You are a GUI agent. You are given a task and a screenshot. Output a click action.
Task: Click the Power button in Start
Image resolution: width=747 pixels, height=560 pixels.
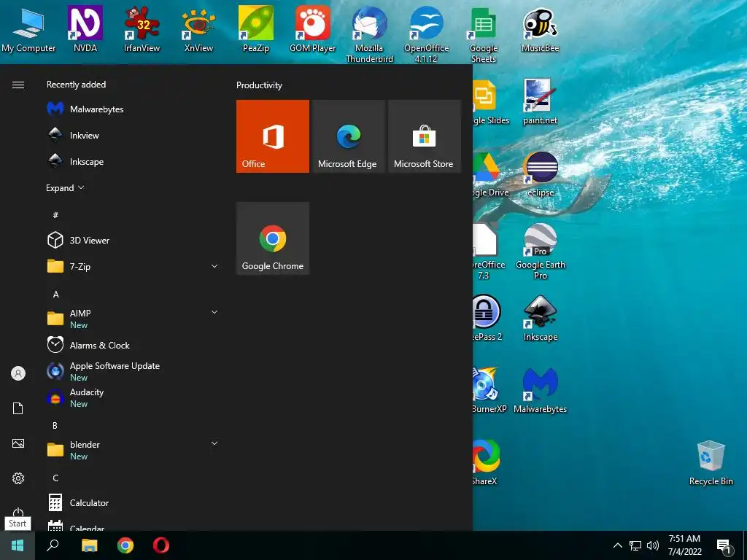(18, 513)
